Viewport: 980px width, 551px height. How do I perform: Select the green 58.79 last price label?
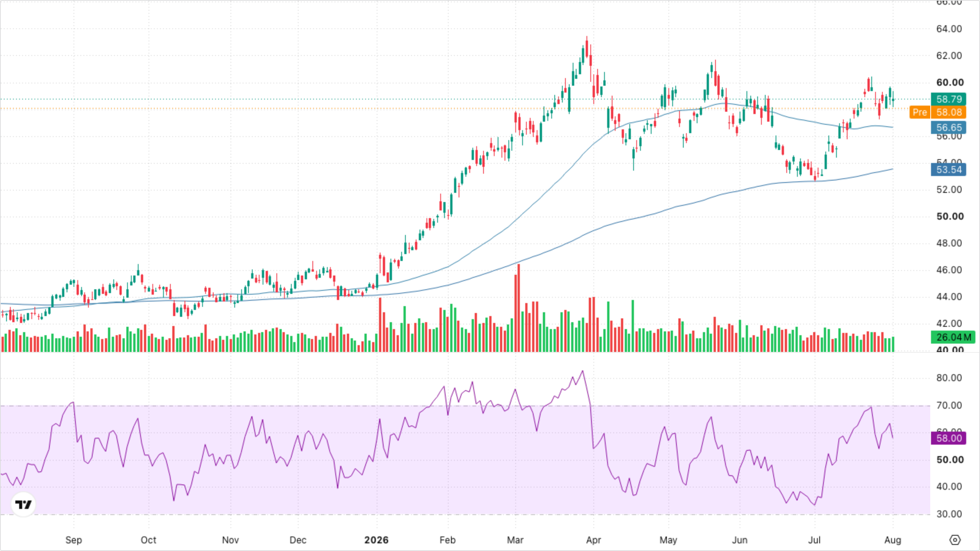click(949, 99)
